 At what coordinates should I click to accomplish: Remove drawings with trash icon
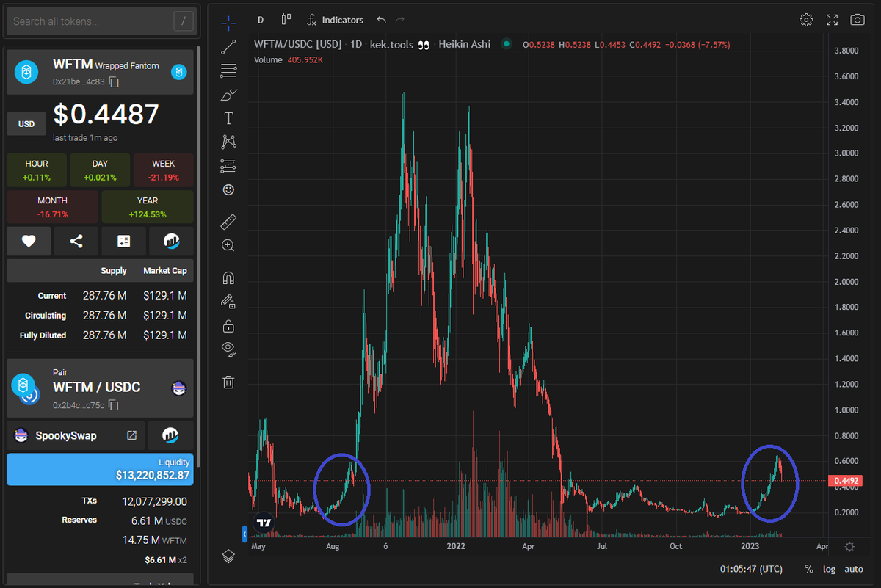[228, 382]
